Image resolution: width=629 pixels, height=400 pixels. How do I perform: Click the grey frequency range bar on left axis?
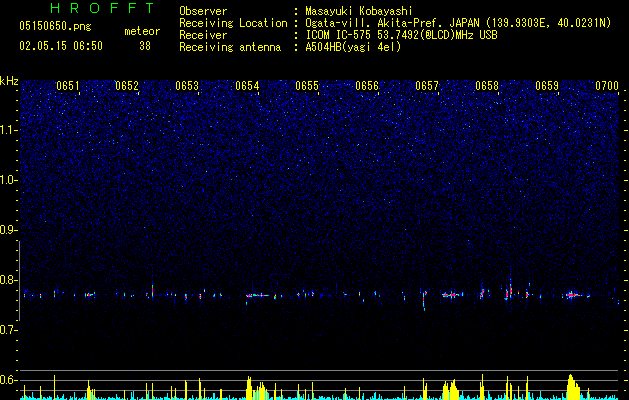pos(19,281)
